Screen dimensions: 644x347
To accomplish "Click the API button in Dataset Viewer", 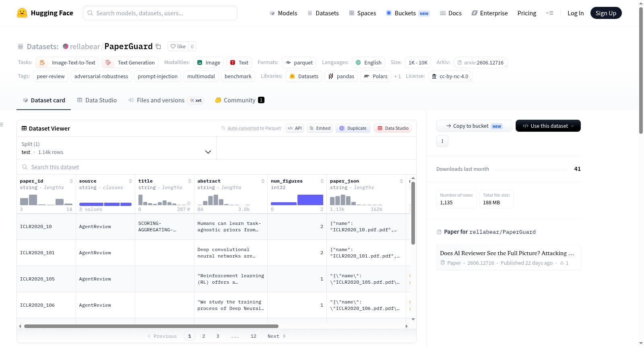I will 295,129.
